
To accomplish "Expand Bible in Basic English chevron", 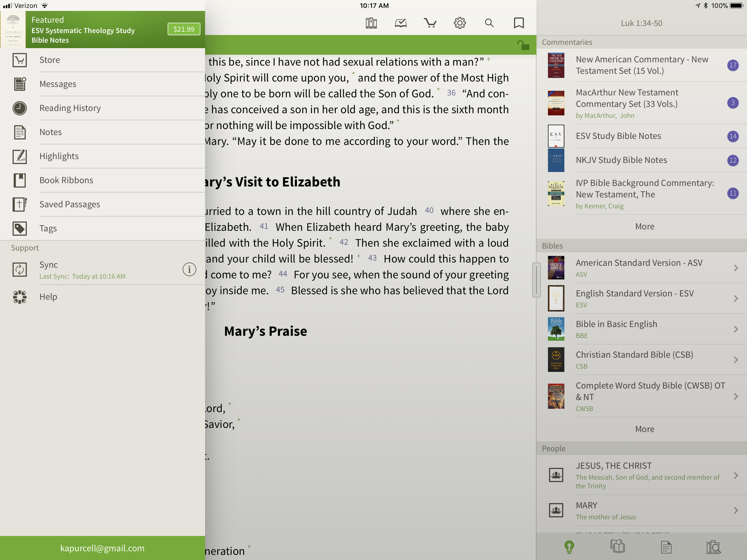I will click(736, 329).
